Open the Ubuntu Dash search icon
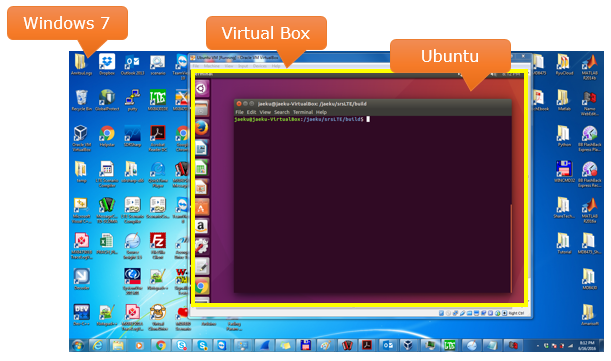 point(201,88)
